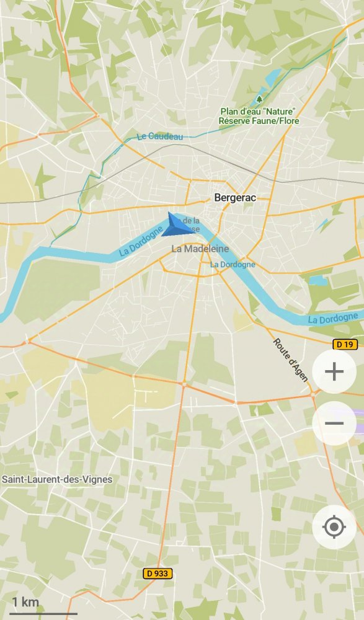The image size is (364, 620).
Task: Tap the Route d'Agen road label
Action: click(290, 360)
